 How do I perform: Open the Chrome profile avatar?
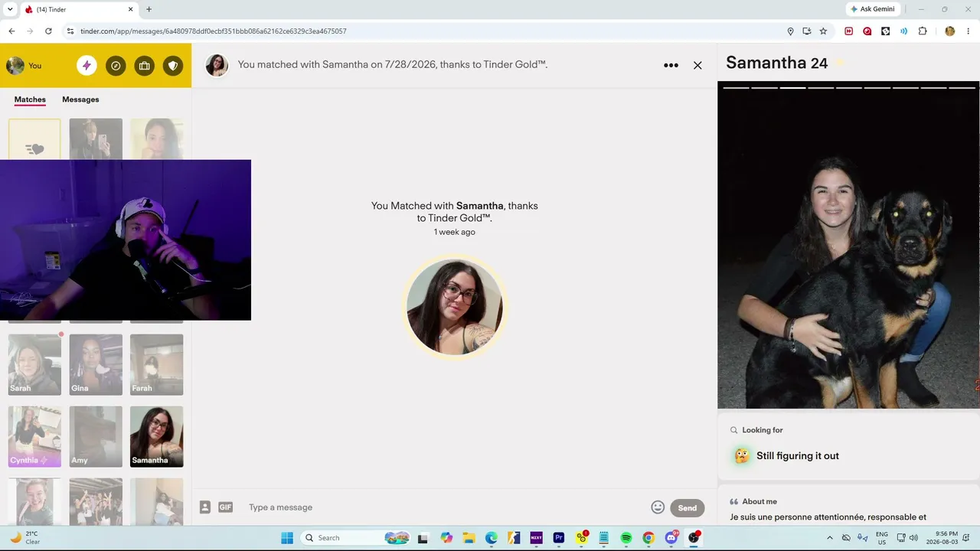click(949, 31)
